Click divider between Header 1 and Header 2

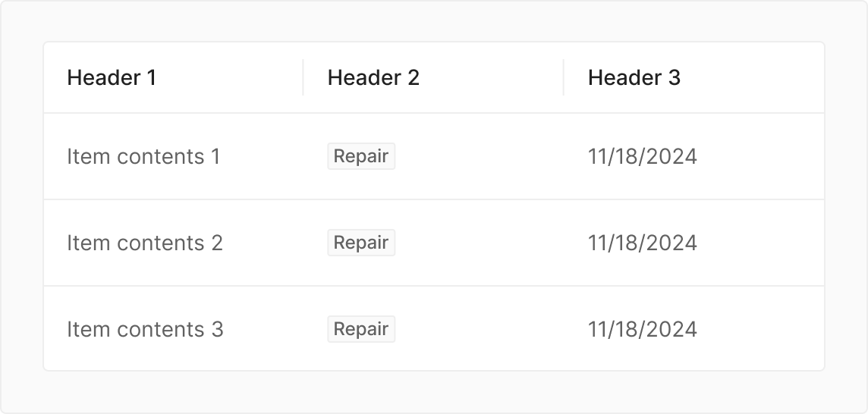tap(303, 77)
